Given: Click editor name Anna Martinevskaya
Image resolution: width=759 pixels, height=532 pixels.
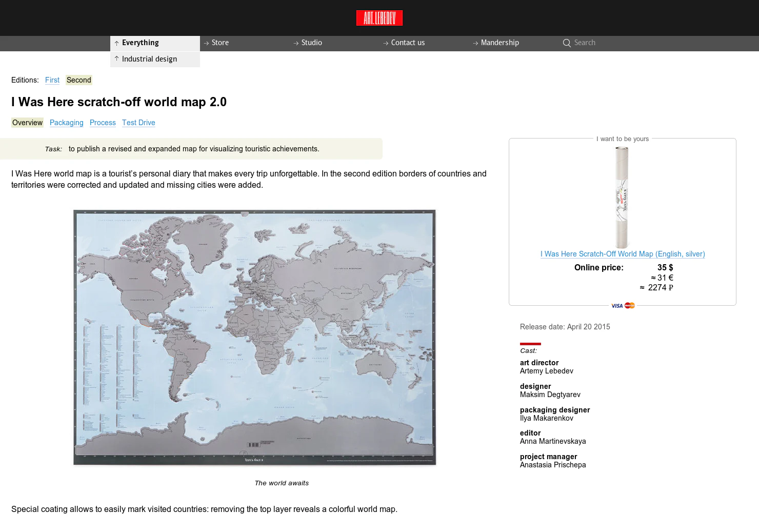Looking at the screenshot, I should (x=553, y=441).
